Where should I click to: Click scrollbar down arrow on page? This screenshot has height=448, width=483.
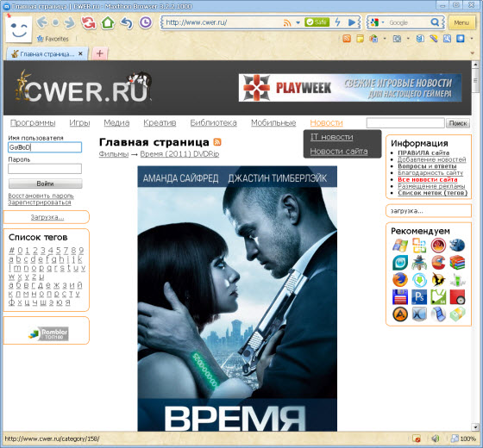click(x=475, y=427)
